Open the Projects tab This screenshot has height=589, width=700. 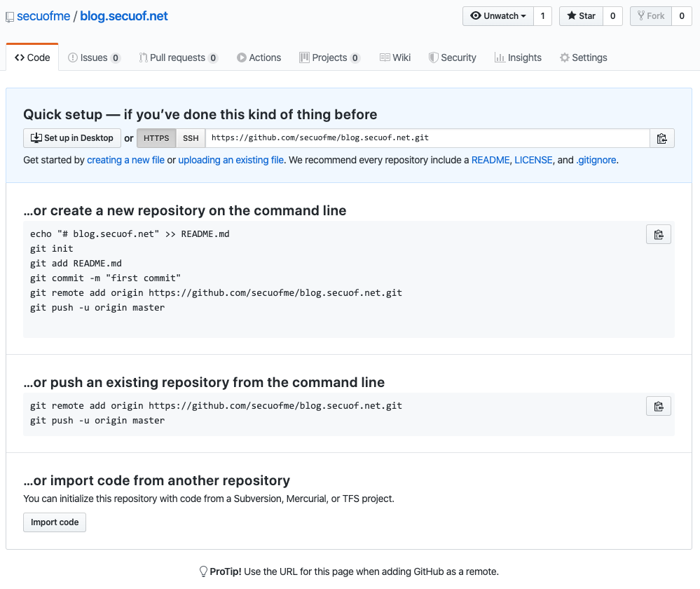click(329, 57)
